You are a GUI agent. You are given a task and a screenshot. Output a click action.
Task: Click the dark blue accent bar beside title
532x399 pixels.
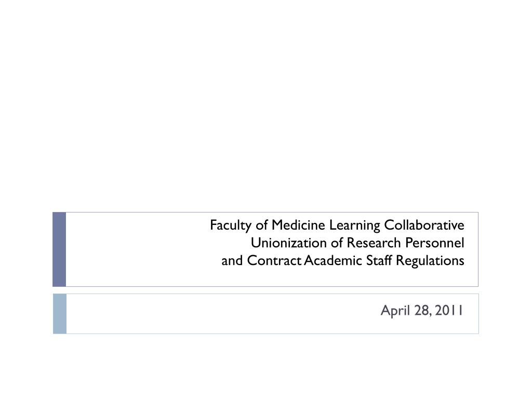pyautogui.click(x=59, y=249)
